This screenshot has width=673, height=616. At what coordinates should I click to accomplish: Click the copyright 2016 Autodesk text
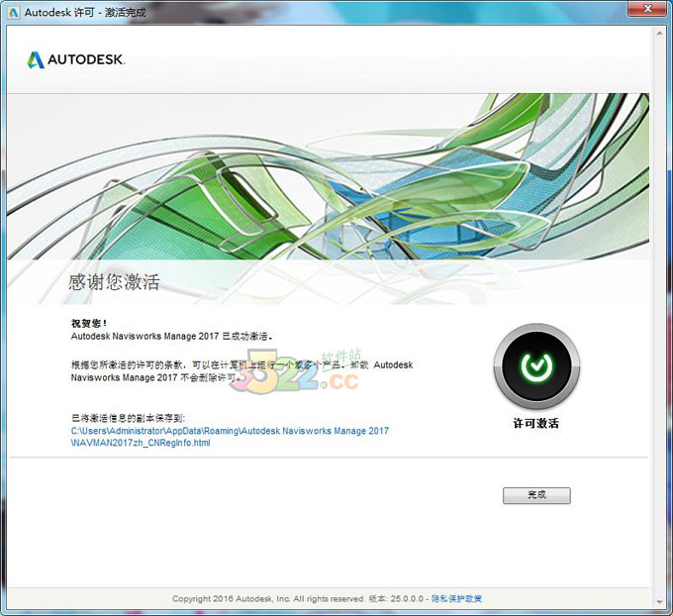268,598
